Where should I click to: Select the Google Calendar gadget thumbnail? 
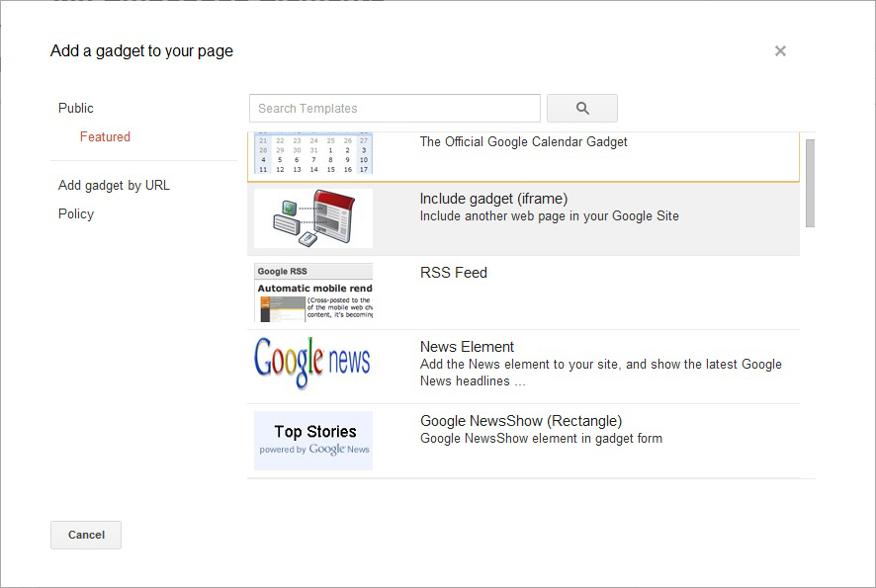click(x=313, y=153)
